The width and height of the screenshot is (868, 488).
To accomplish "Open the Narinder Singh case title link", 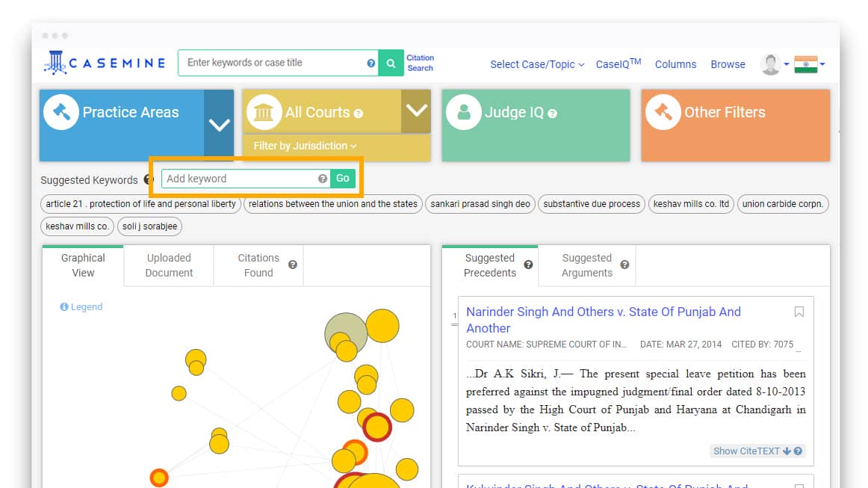I will point(604,312).
